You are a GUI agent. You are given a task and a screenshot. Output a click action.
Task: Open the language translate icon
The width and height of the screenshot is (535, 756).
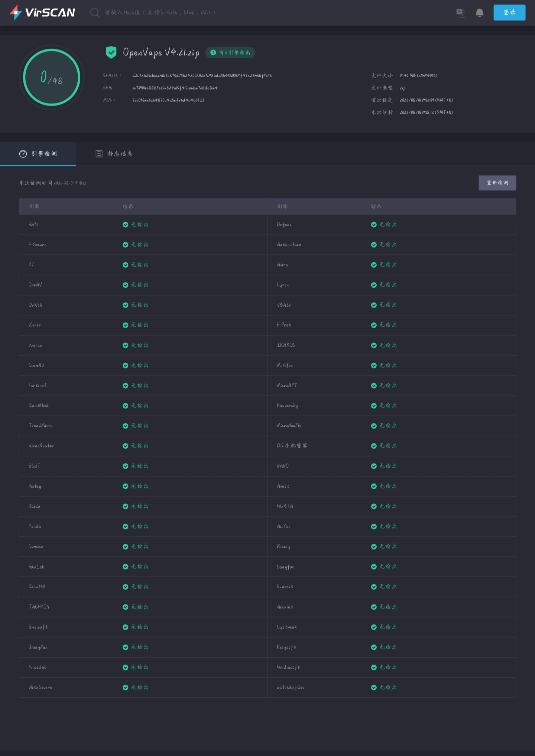[461, 13]
